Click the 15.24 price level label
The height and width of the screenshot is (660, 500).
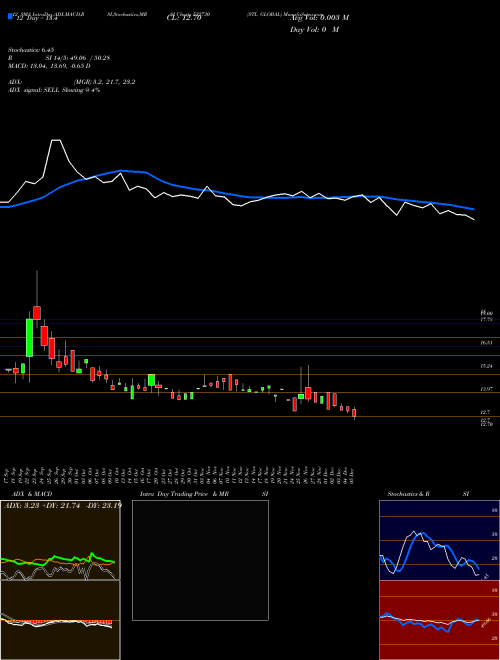click(487, 366)
